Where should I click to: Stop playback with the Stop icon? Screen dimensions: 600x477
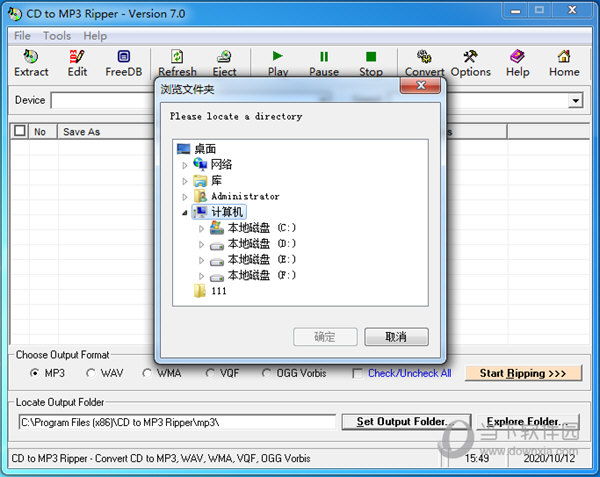pyautogui.click(x=371, y=57)
